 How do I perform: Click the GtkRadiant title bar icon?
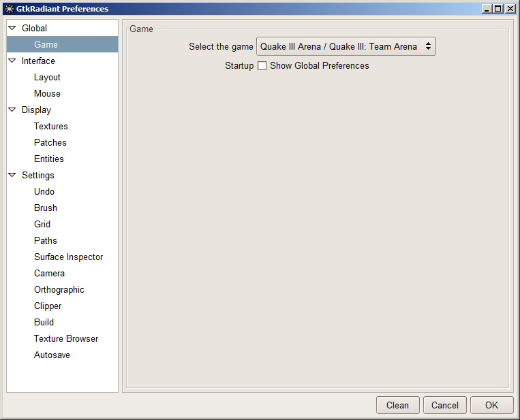pyautogui.click(x=10, y=9)
